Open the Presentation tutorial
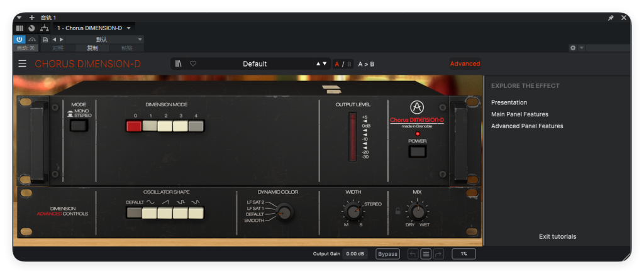 pyautogui.click(x=509, y=102)
